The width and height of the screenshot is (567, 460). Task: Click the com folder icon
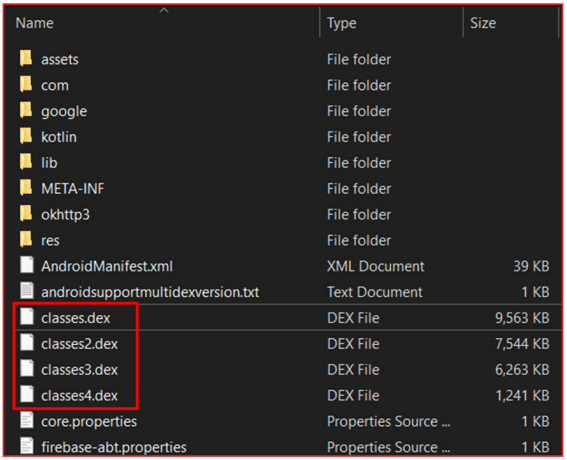pos(26,85)
